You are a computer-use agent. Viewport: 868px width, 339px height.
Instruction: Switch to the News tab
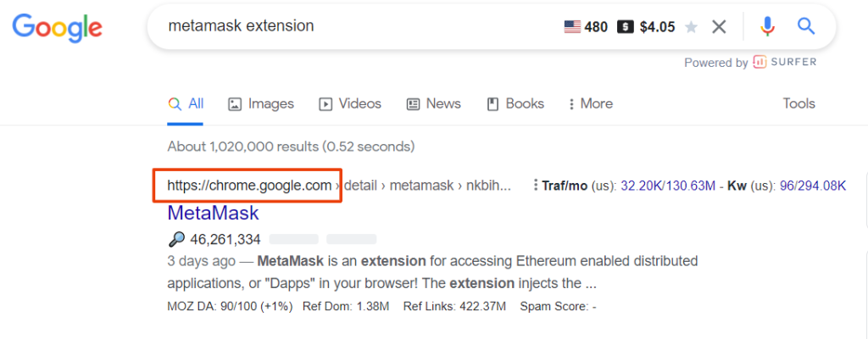(x=433, y=103)
